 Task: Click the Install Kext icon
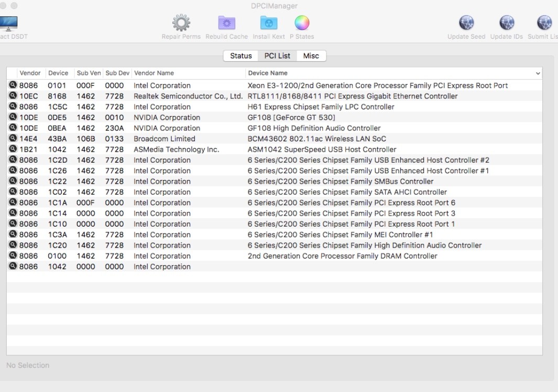(269, 23)
